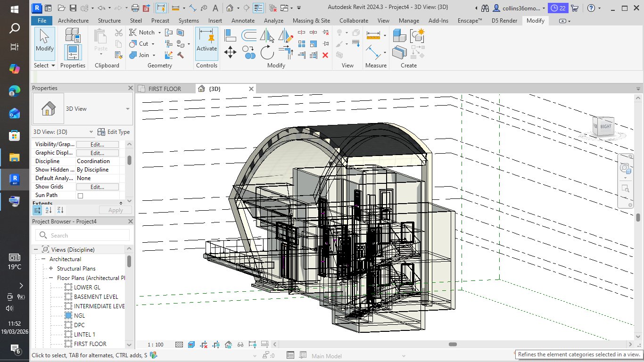The width and height of the screenshot is (644, 362).
Task: Select the Align tool in the ribbon
Action: click(x=230, y=35)
